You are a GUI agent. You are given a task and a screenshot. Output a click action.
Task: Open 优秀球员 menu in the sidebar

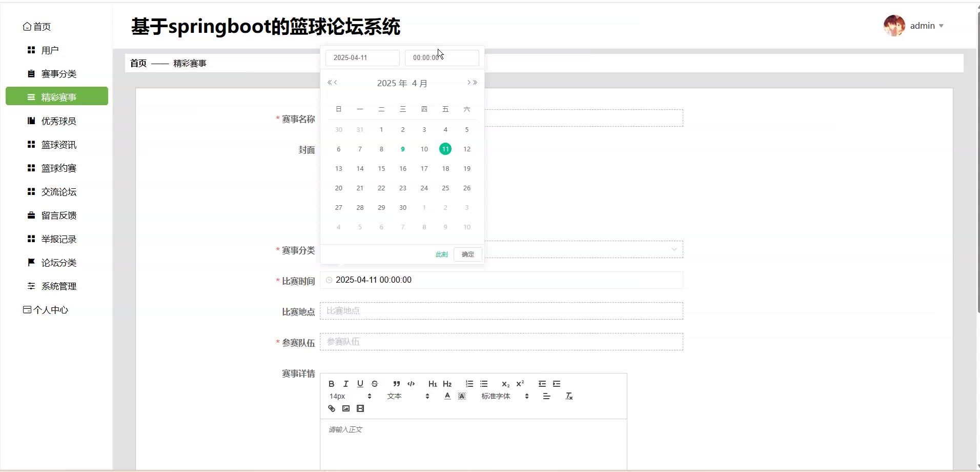(x=57, y=121)
